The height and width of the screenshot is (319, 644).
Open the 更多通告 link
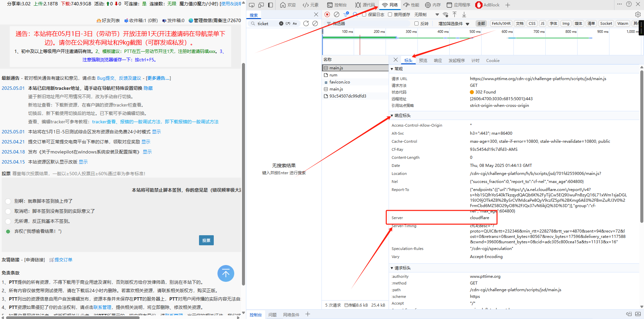coord(158,78)
